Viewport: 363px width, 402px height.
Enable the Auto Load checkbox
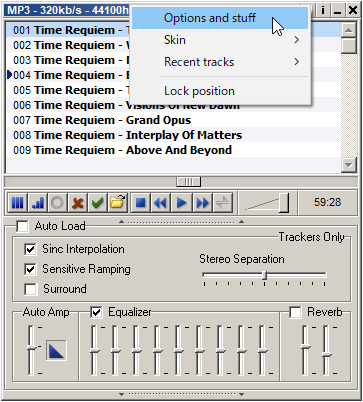click(x=23, y=226)
